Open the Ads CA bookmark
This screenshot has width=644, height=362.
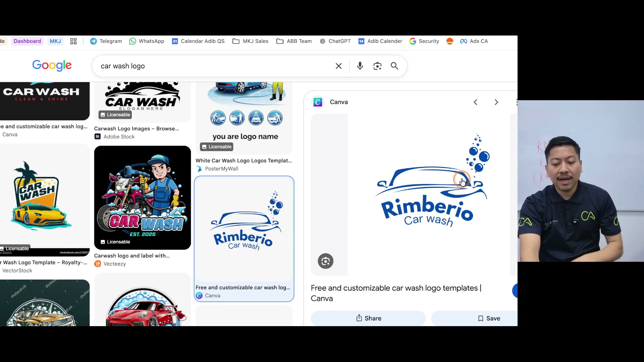pos(474,41)
